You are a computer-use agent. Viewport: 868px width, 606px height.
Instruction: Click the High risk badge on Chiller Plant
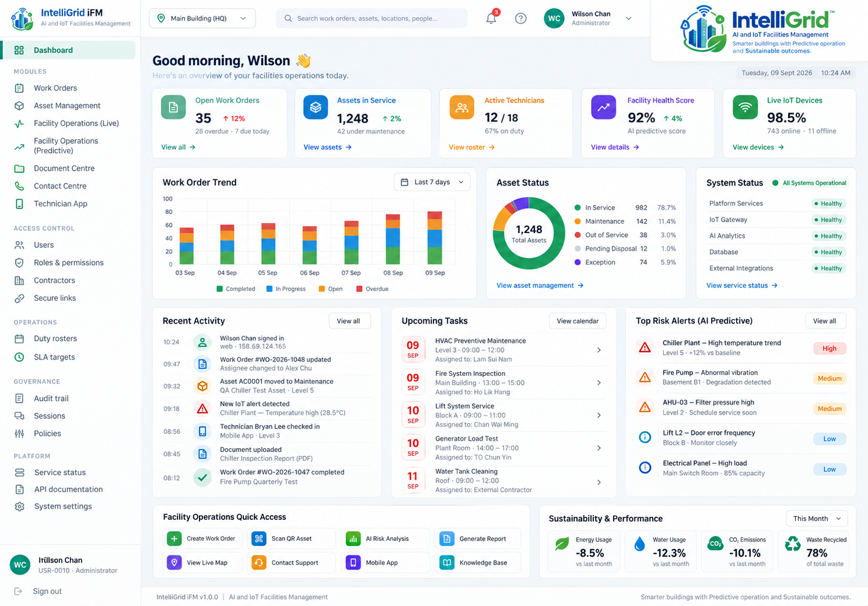829,349
